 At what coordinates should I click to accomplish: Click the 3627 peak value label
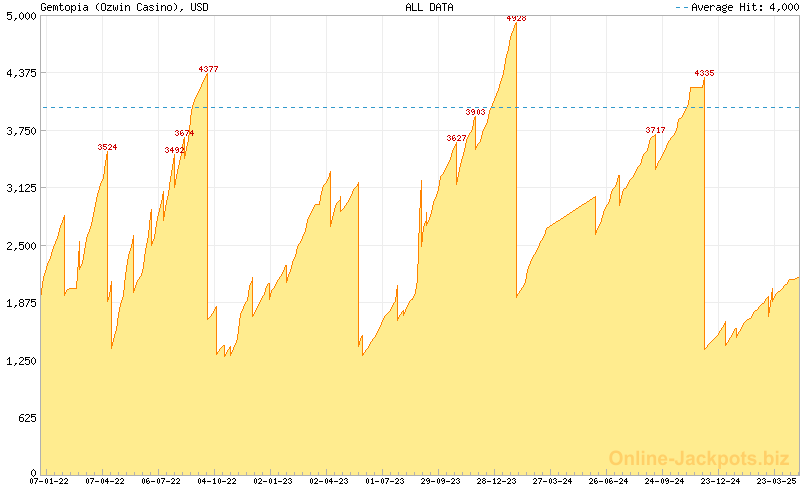pos(456,138)
